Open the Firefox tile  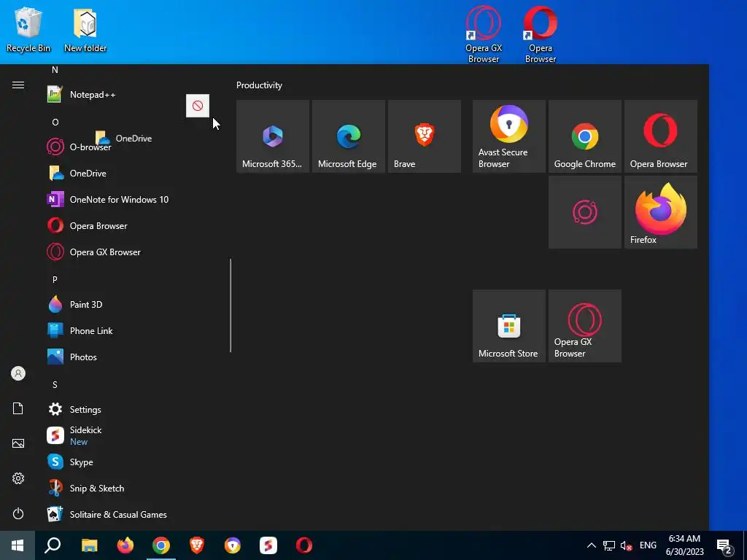coord(661,212)
